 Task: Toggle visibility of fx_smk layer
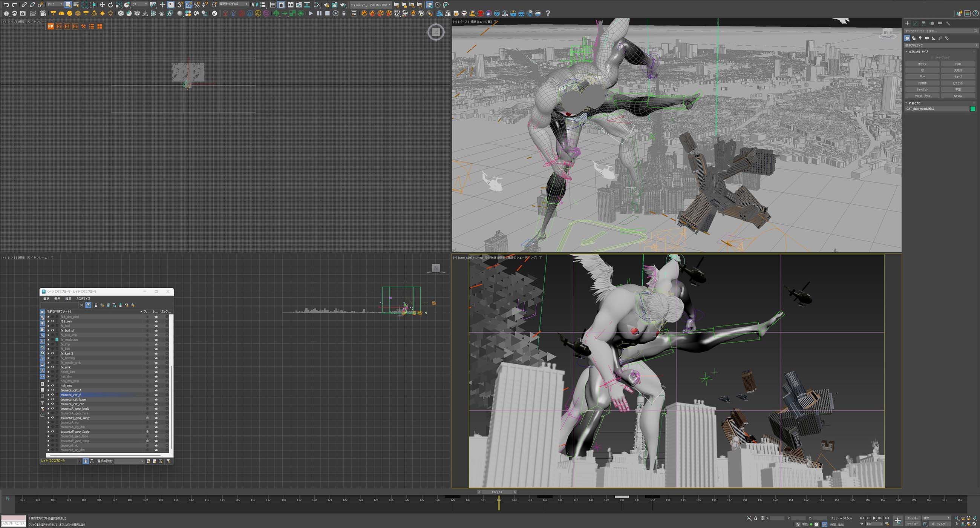click(x=53, y=367)
